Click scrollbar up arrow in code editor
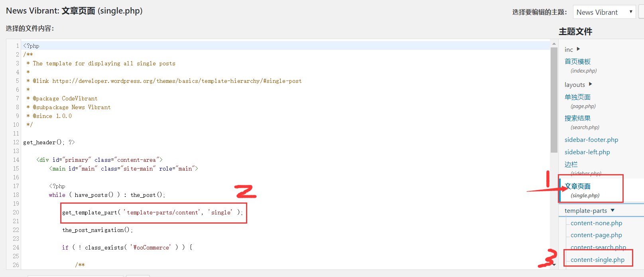The image size is (644, 277). 554,43
